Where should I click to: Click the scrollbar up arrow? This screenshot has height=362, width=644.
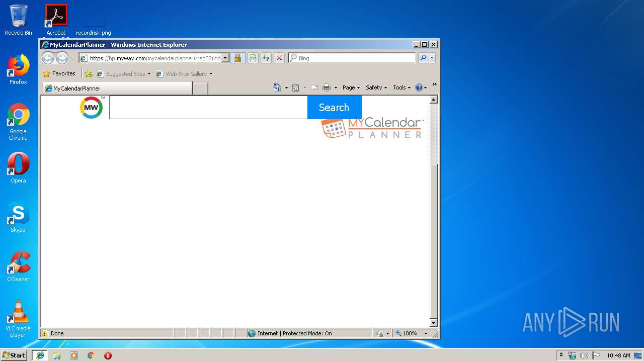[434, 100]
